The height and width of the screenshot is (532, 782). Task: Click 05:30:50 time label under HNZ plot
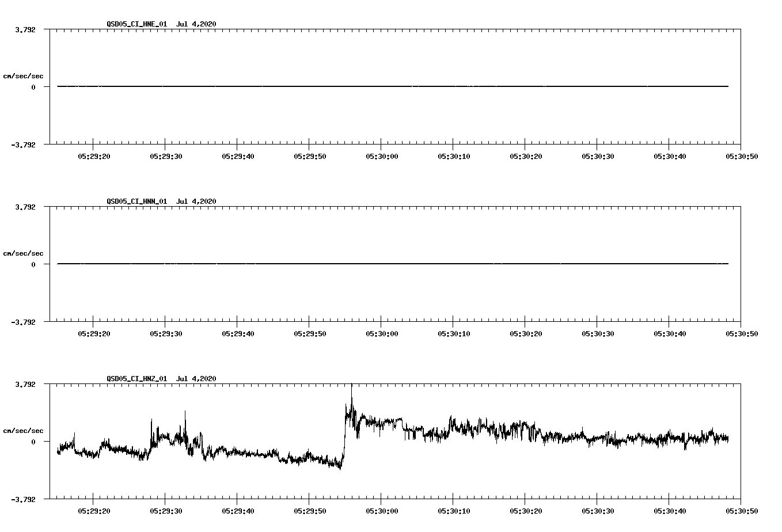(x=742, y=511)
